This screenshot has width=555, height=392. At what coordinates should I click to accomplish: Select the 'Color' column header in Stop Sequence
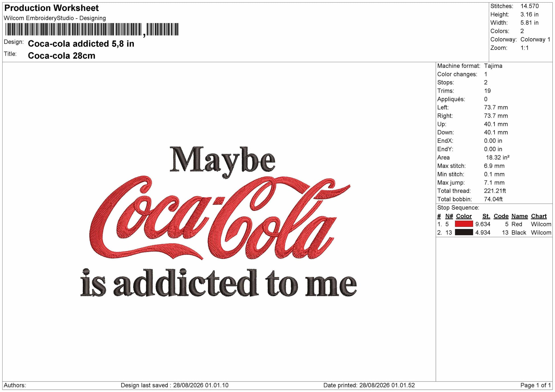point(464,216)
